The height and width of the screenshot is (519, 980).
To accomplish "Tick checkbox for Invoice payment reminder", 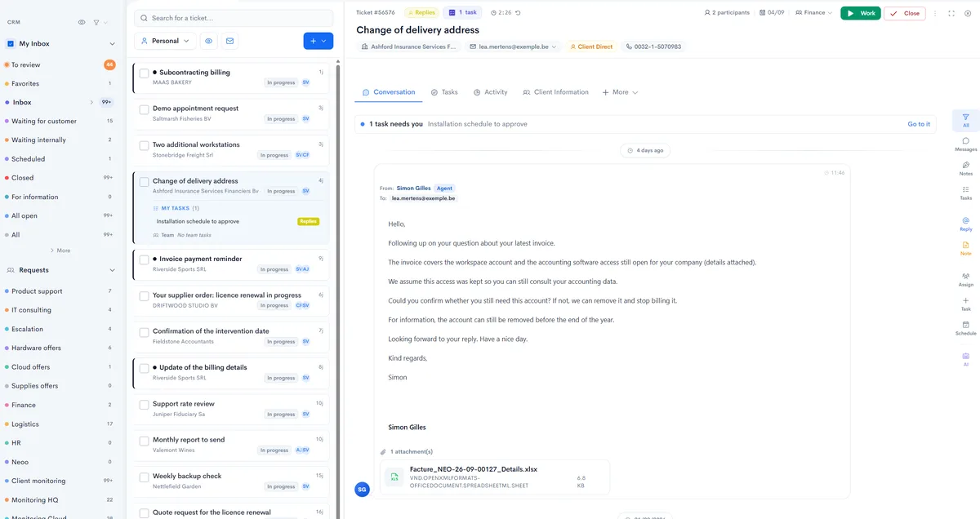I will click(x=144, y=259).
